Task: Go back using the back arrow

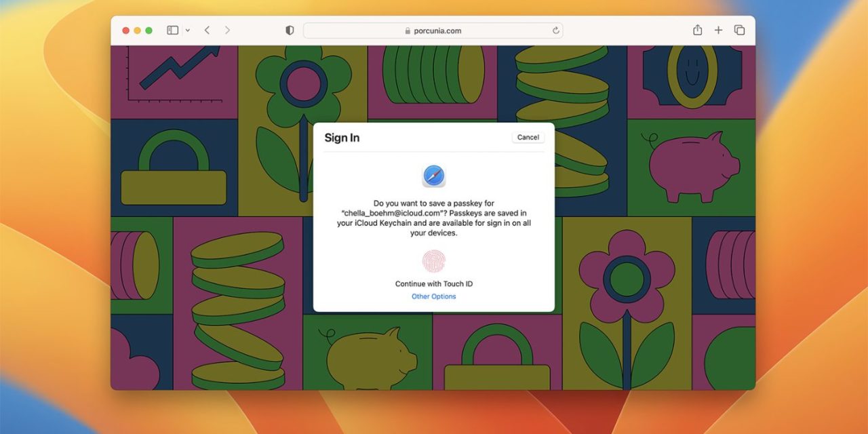Action: [207, 31]
